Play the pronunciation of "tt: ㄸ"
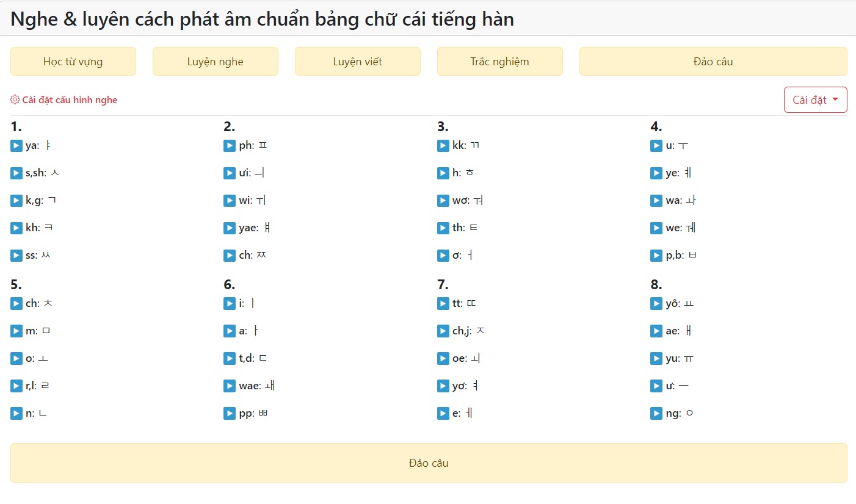 [x=443, y=303]
